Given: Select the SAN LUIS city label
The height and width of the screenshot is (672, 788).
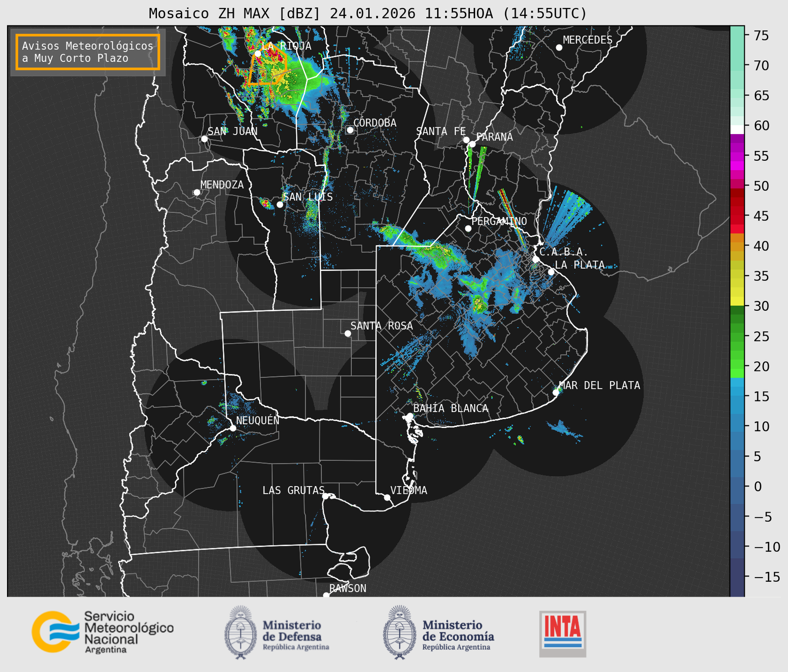Looking at the screenshot, I should (x=308, y=197).
